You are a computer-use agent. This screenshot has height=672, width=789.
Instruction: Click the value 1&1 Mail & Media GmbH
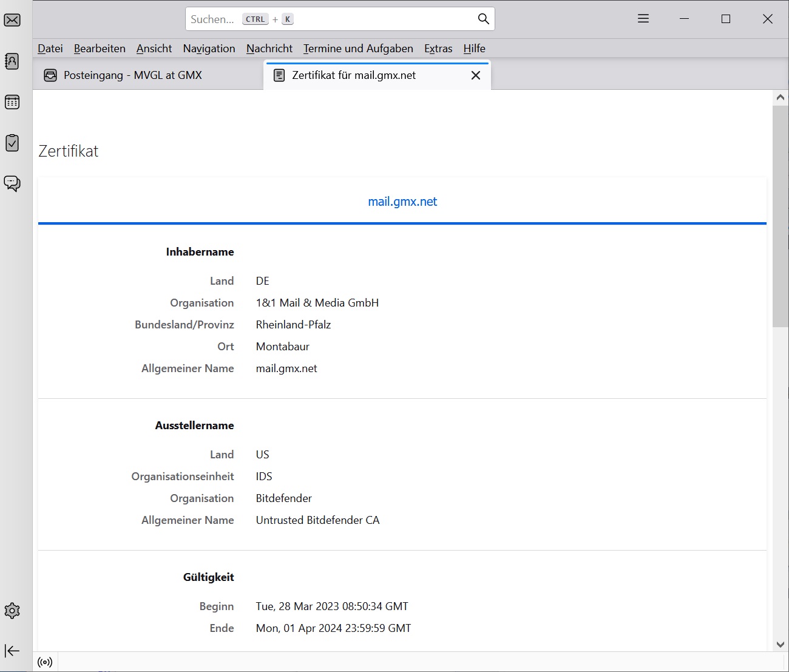[x=317, y=303]
